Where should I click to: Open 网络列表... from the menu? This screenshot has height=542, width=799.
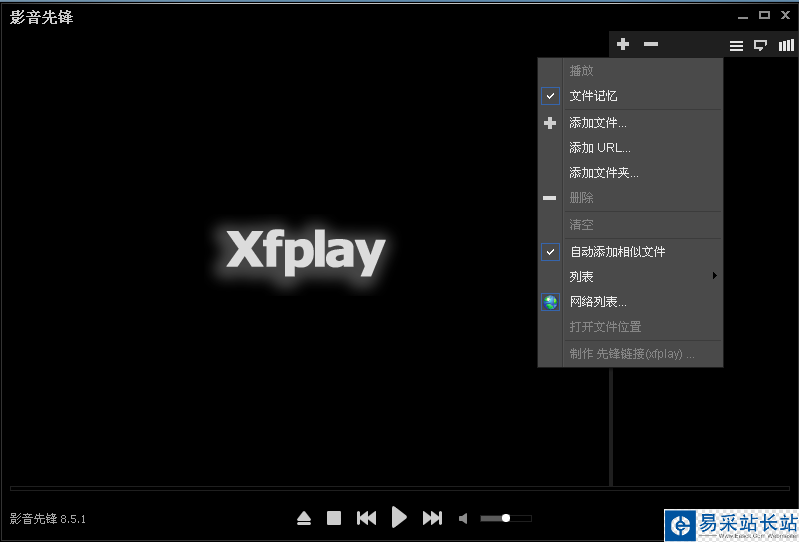pos(598,301)
